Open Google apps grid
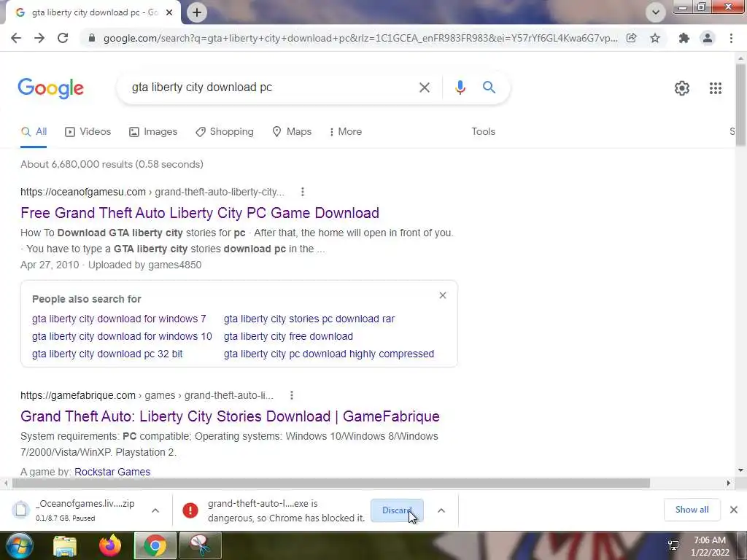Viewport: 747px width, 560px height. point(715,88)
